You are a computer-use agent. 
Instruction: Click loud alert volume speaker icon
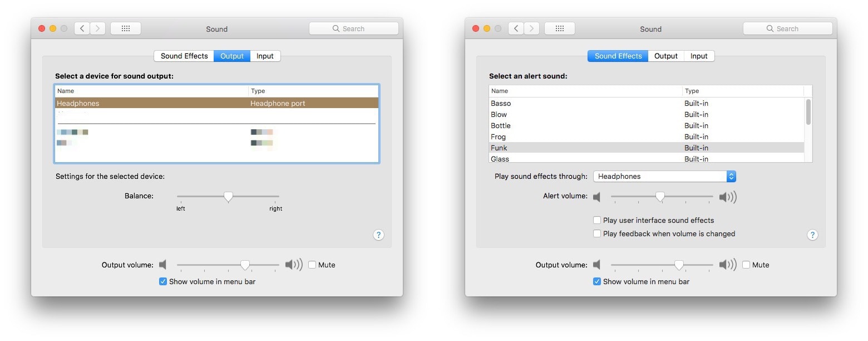[728, 197]
